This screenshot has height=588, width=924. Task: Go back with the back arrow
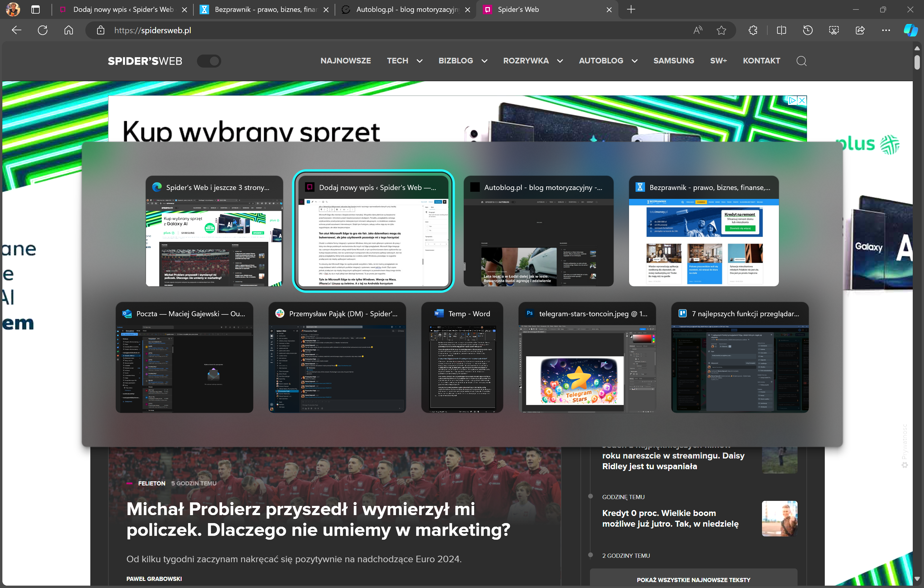pyautogui.click(x=17, y=30)
